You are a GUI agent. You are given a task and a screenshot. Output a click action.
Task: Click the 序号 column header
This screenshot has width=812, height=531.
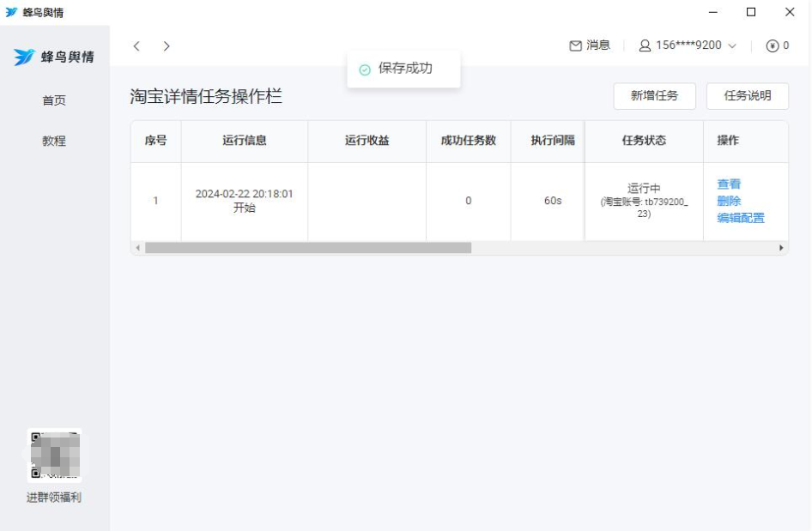click(156, 140)
